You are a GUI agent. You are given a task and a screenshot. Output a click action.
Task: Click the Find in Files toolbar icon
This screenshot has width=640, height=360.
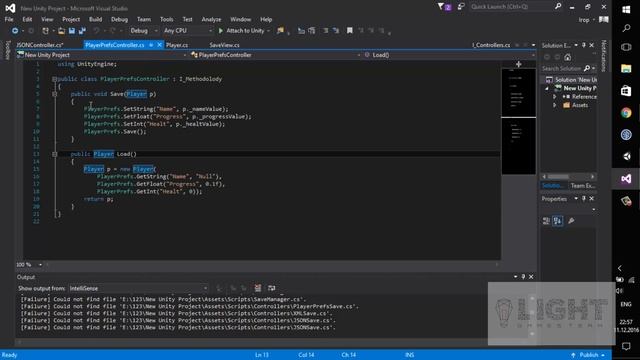click(280, 31)
